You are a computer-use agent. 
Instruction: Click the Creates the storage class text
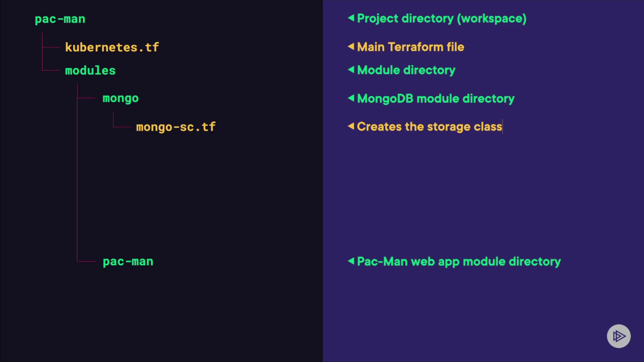pyautogui.click(x=429, y=127)
